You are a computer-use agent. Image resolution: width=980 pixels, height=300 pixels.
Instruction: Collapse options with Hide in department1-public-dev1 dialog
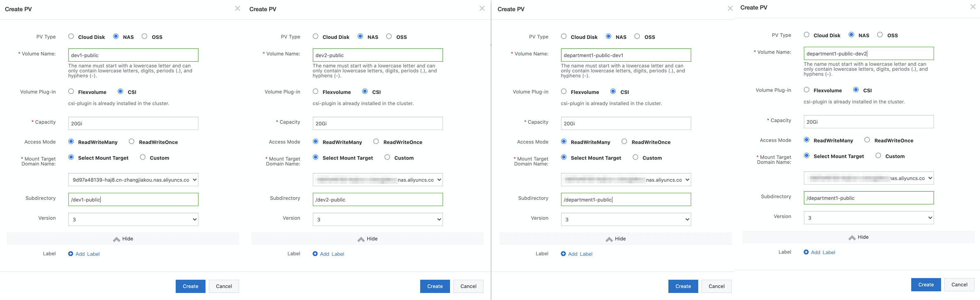(616, 239)
